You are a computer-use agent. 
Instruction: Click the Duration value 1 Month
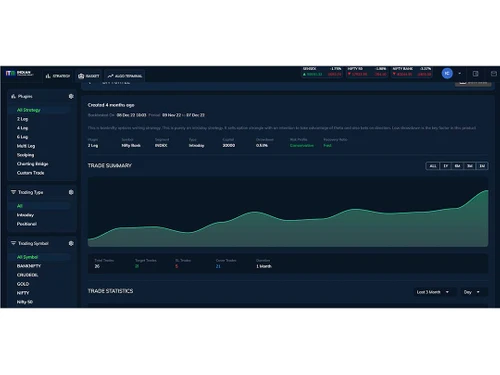click(264, 266)
